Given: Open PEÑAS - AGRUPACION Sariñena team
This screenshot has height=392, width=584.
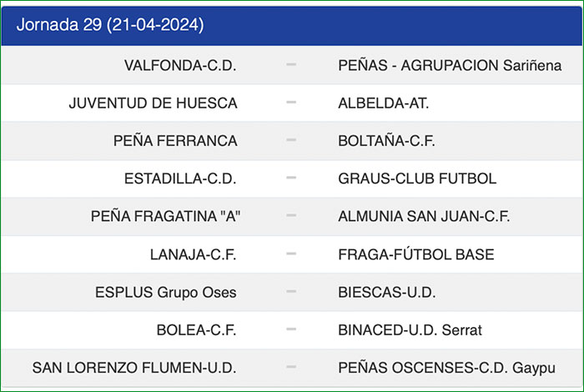Looking at the screenshot, I should pyautogui.click(x=450, y=65).
